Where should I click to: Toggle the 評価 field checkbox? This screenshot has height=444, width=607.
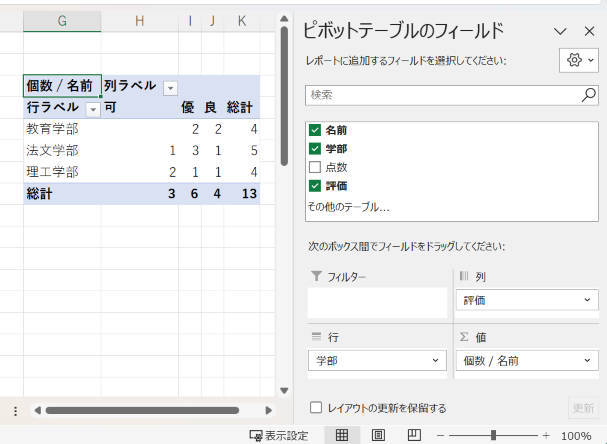(315, 186)
